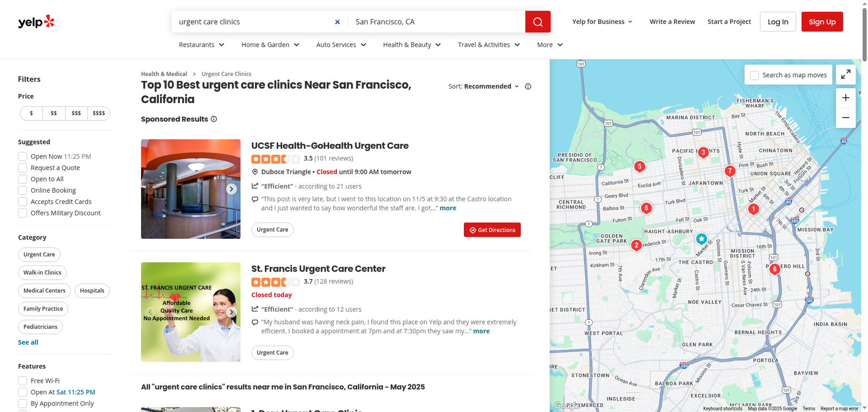Viewport: 868px width, 412px height.
Task: Expand the map to full screen
Action: point(846,75)
